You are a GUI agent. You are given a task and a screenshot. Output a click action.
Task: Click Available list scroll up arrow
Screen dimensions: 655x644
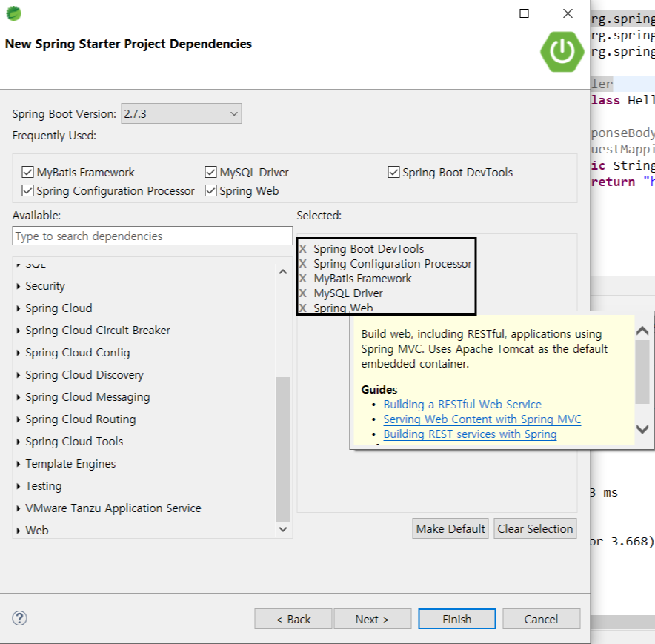tap(283, 272)
